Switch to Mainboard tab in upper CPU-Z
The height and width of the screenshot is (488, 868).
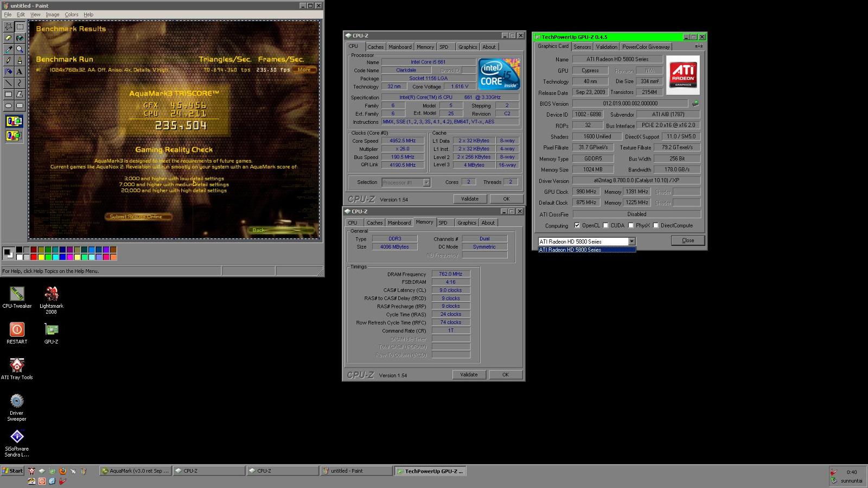tap(400, 47)
